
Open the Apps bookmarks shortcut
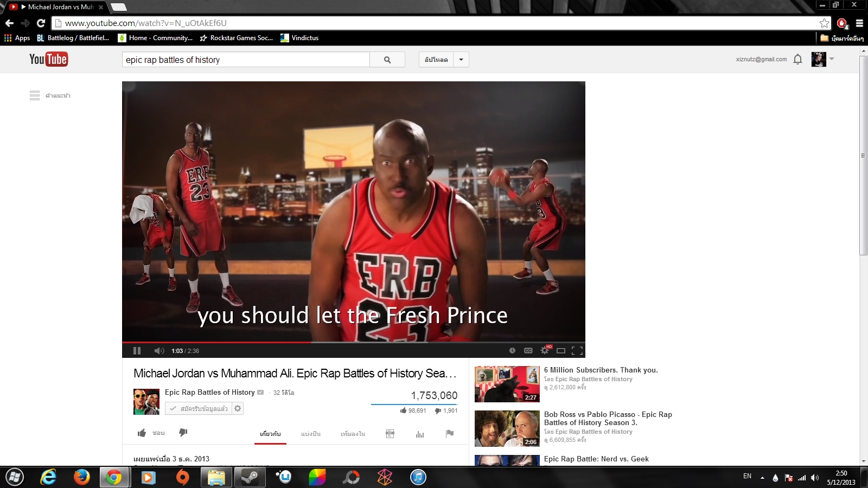pyautogui.click(x=17, y=38)
